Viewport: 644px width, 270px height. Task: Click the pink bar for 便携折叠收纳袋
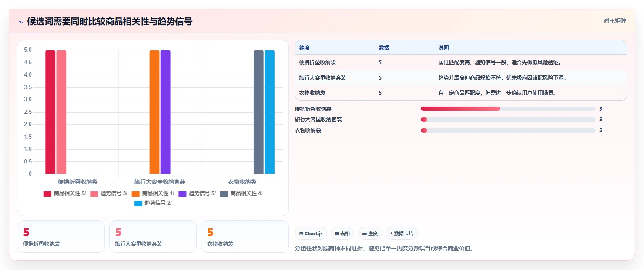[x=61, y=112]
